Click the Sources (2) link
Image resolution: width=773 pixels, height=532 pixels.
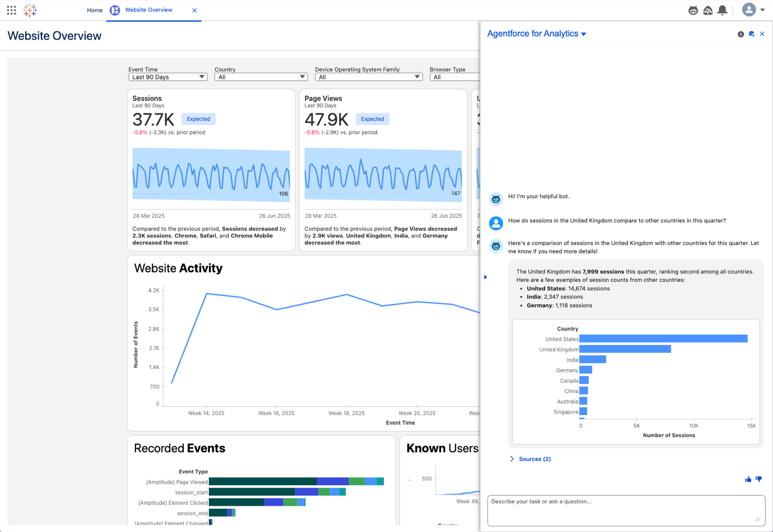pos(534,459)
